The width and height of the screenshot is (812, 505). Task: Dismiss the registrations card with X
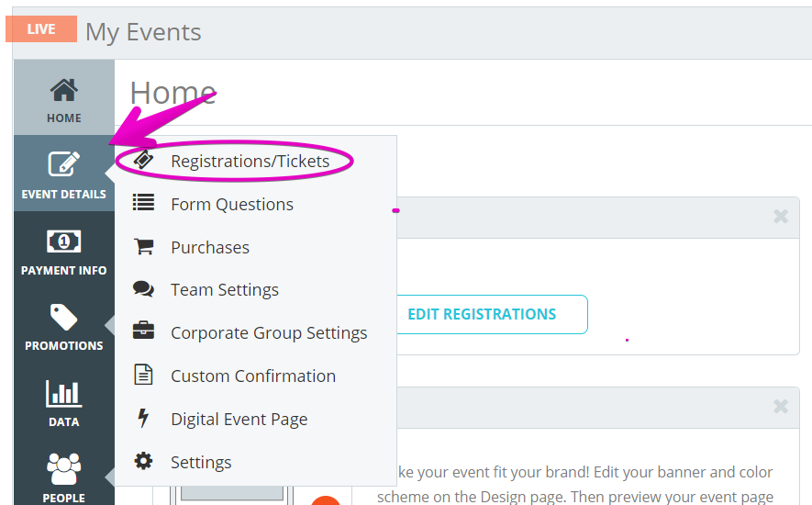pos(781,216)
